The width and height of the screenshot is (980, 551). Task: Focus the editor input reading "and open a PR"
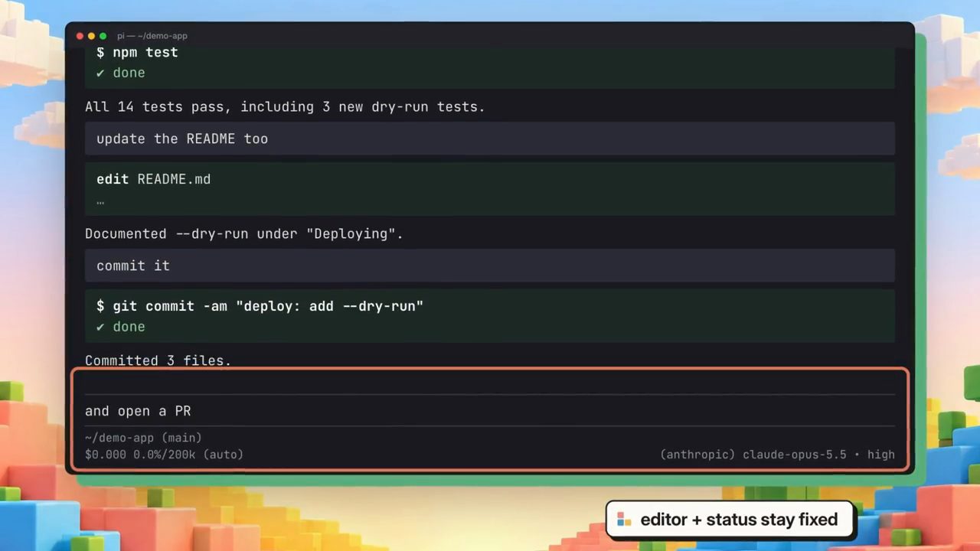[490, 411]
